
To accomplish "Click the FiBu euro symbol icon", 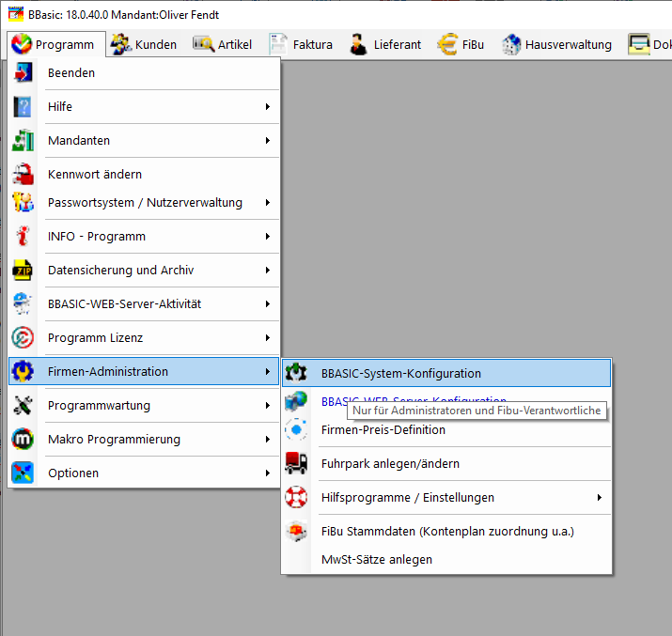I will point(447,44).
